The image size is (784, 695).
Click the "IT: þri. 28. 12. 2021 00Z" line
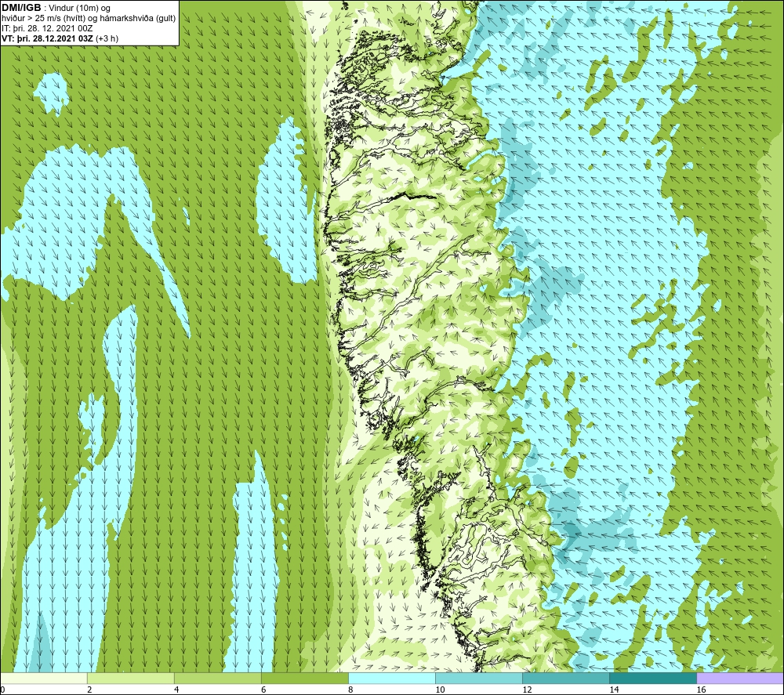[x=47, y=28]
